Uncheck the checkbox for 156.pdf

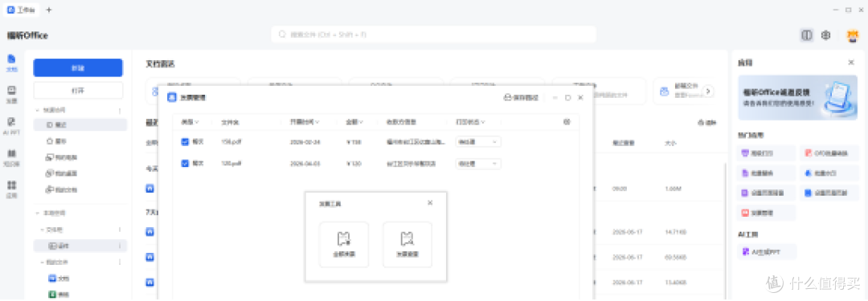click(185, 141)
